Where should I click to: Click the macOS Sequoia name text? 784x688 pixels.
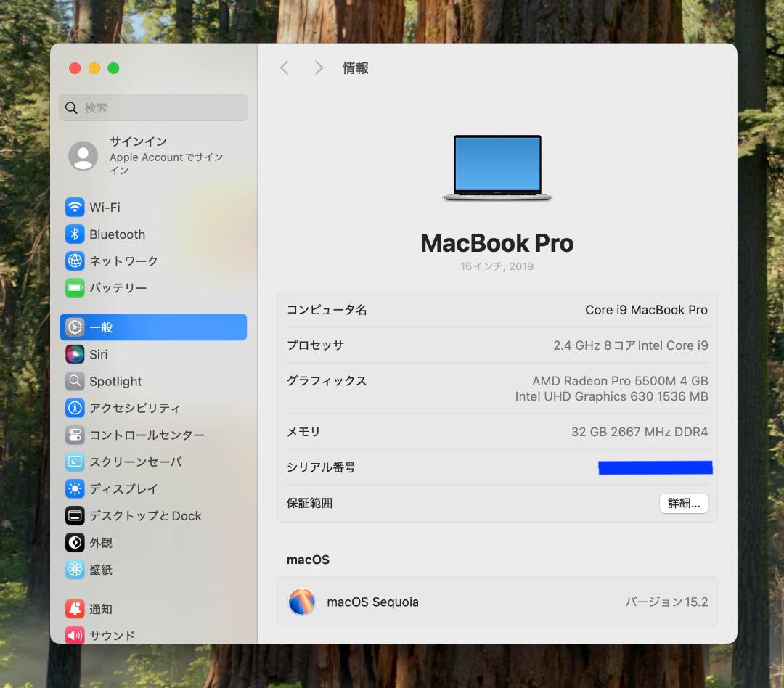click(x=372, y=602)
